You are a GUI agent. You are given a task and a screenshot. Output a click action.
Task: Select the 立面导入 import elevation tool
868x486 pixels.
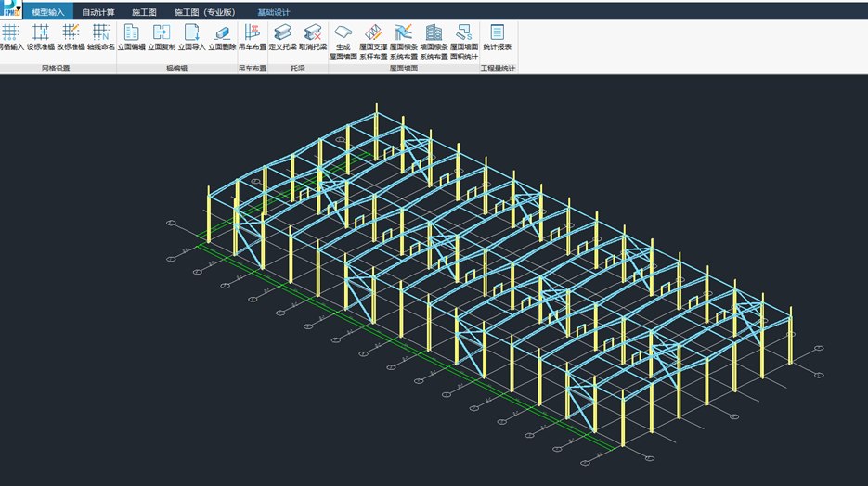(x=191, y=38)
